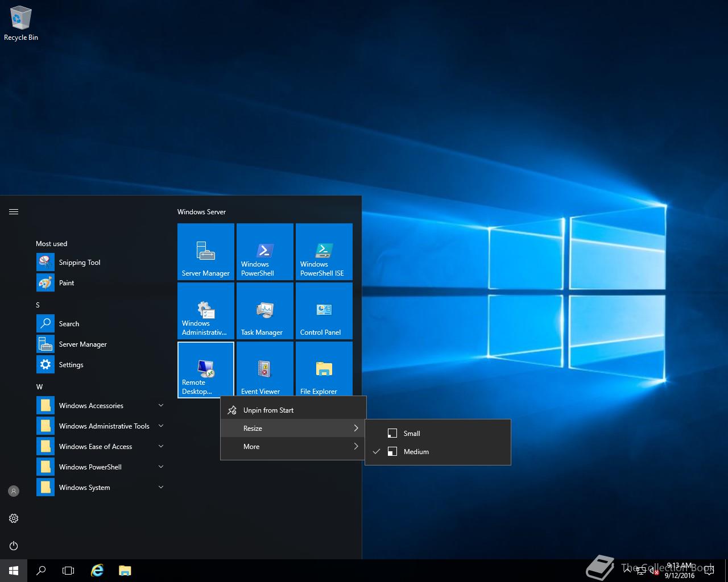Expand the Windows System folder
The height and width of the screenshot is (582, 728).
click(100, 488)
